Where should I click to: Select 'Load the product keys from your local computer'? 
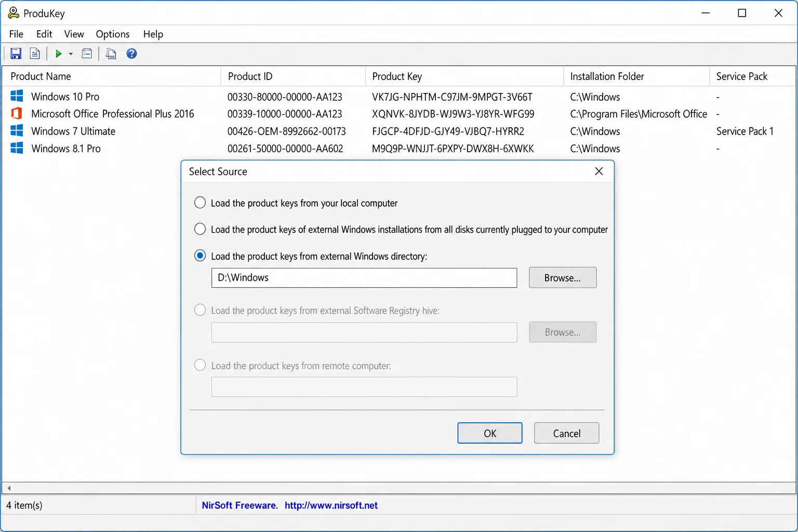200,203
